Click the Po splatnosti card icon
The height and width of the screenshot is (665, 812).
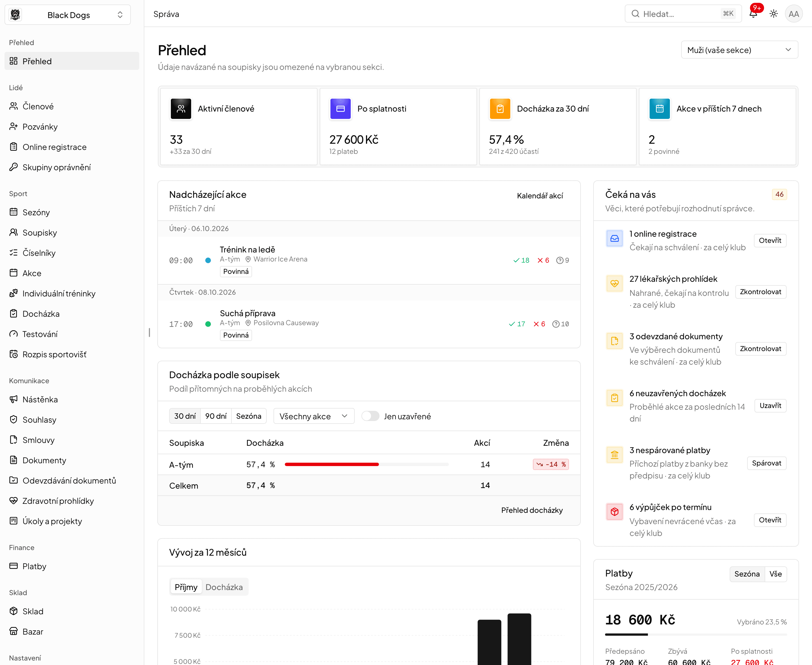click(x=340, y=109)
